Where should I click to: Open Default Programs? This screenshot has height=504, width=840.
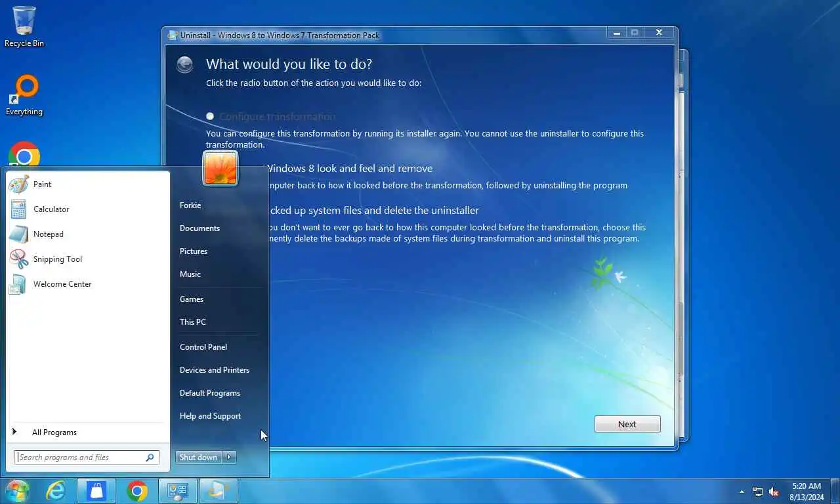[x=210, y=393]
